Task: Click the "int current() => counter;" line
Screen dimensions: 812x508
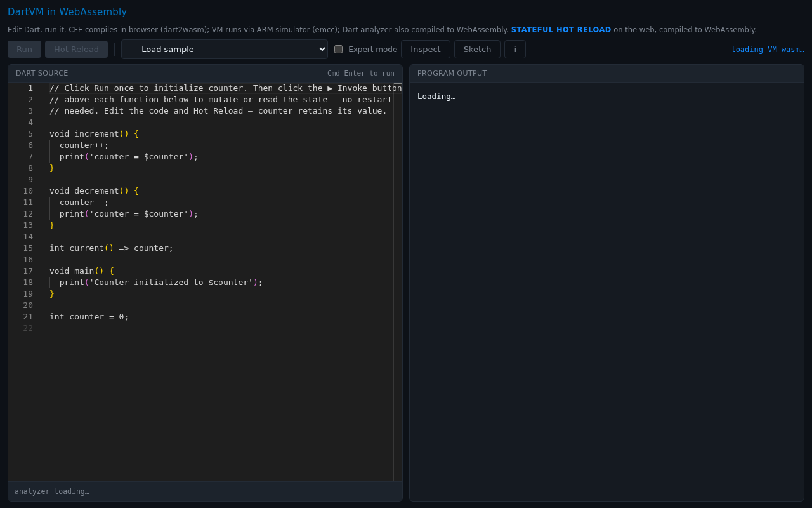Action: [112, 248]
